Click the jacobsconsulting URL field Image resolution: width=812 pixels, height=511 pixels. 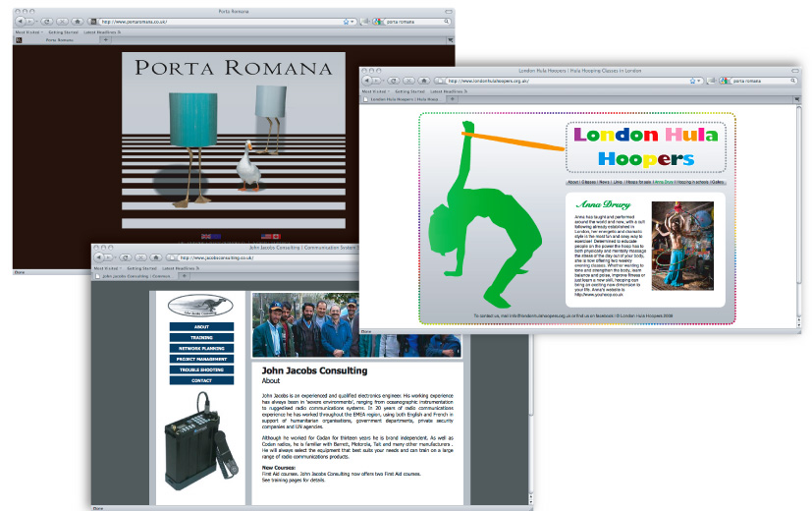tap(263, 257)
